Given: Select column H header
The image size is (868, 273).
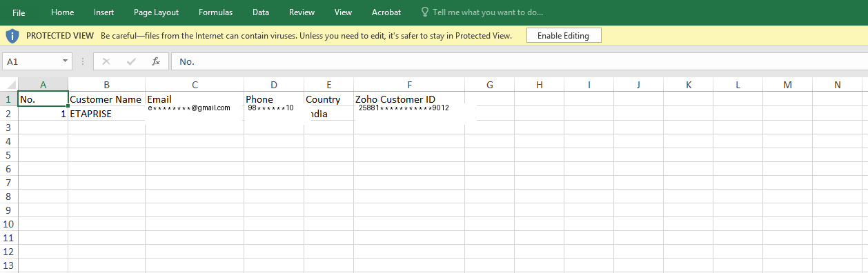Looking at the screenshot, I should tap(540, 85).
